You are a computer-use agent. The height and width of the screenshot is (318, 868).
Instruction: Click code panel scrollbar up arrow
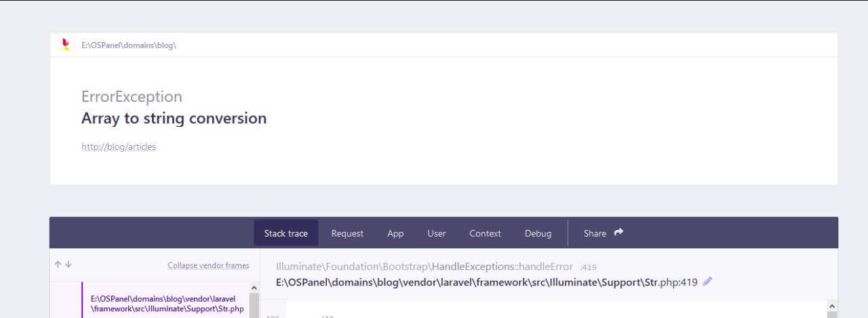click(832, 306)
